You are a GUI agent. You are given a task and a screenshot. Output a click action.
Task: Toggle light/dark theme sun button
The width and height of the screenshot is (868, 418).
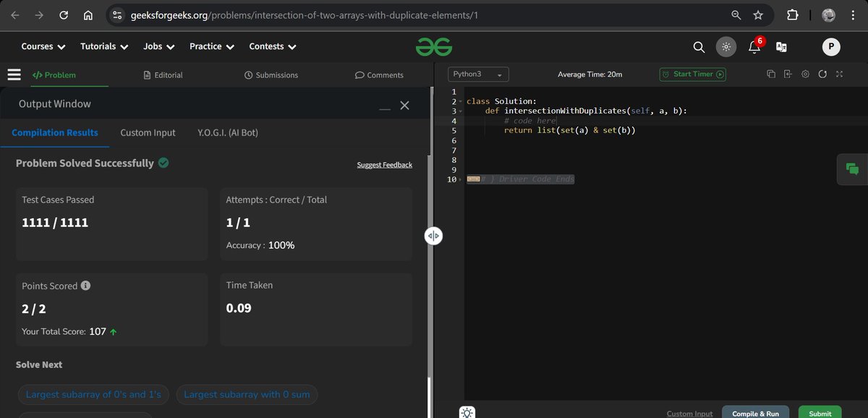[x=726, y=47]
